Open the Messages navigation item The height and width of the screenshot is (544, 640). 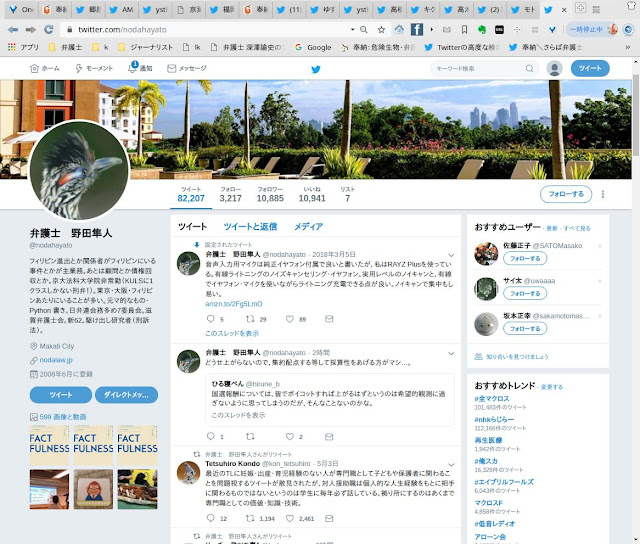(x=187, y=69)
